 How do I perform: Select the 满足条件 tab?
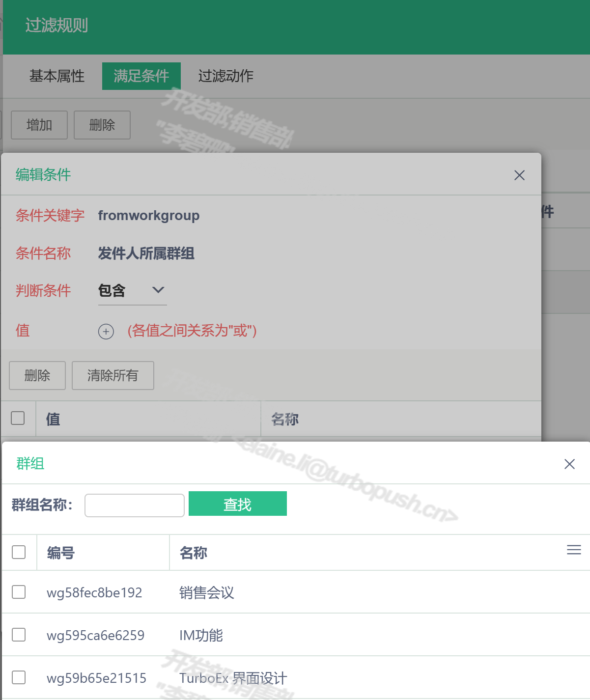pos(141,76)
